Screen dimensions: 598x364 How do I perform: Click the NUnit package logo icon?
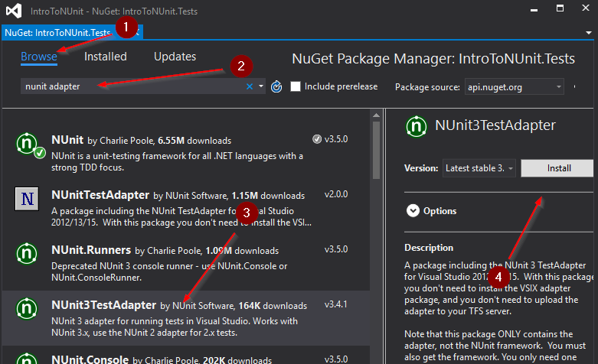27,144
